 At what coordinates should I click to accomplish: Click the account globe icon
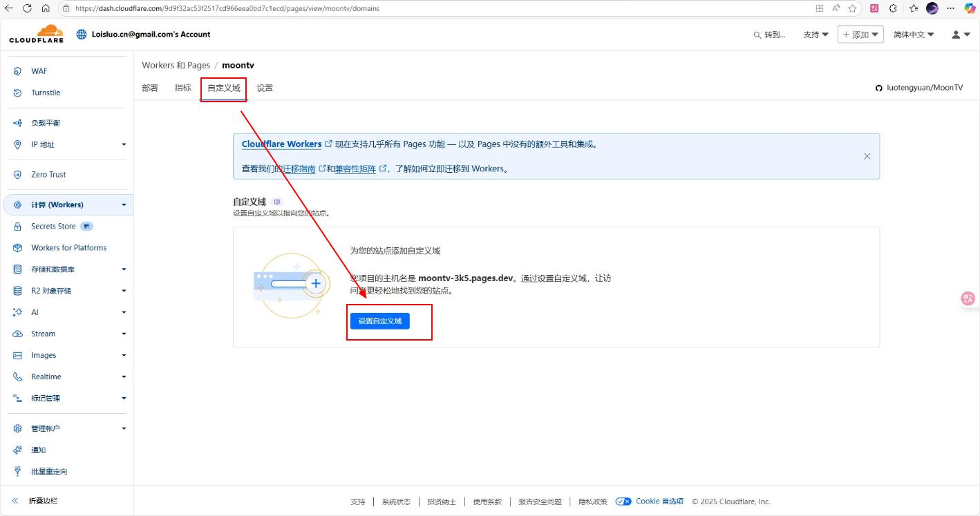[82, 35]
